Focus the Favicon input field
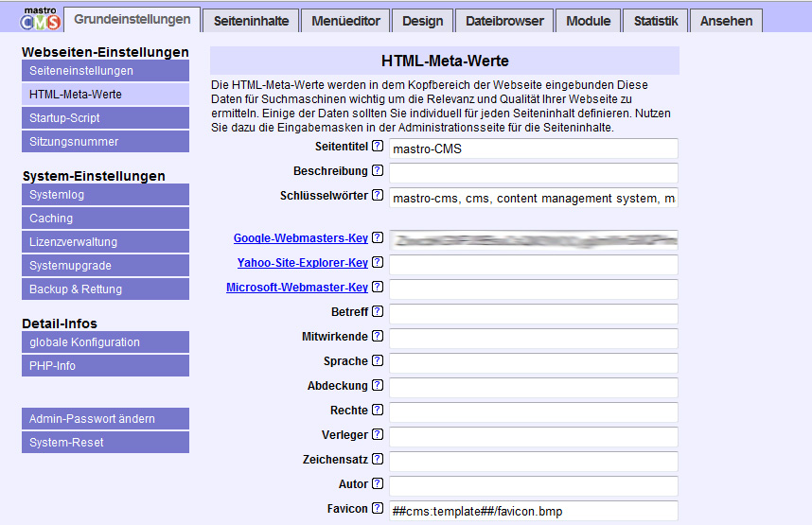The image size is (812, 525). coord(534,511)
